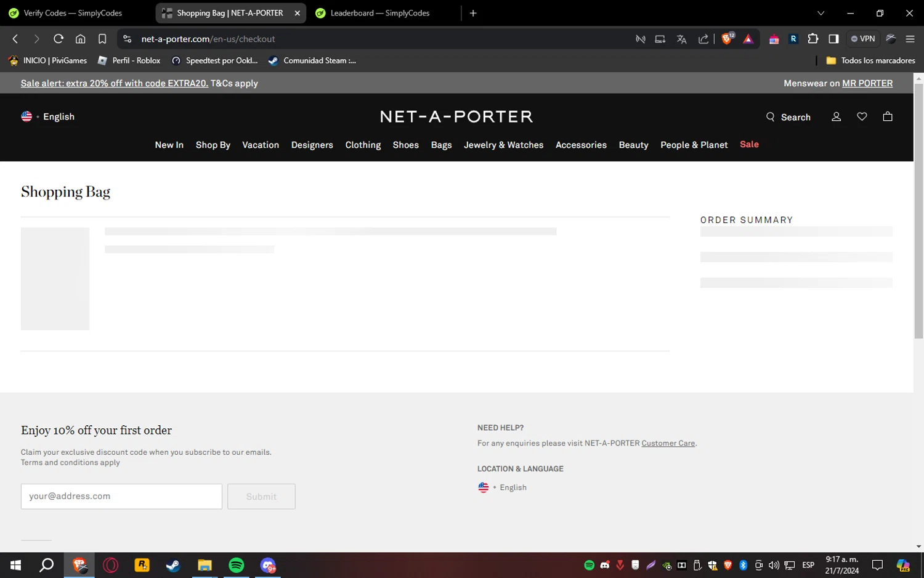Go back to previous page

point(15,39)
